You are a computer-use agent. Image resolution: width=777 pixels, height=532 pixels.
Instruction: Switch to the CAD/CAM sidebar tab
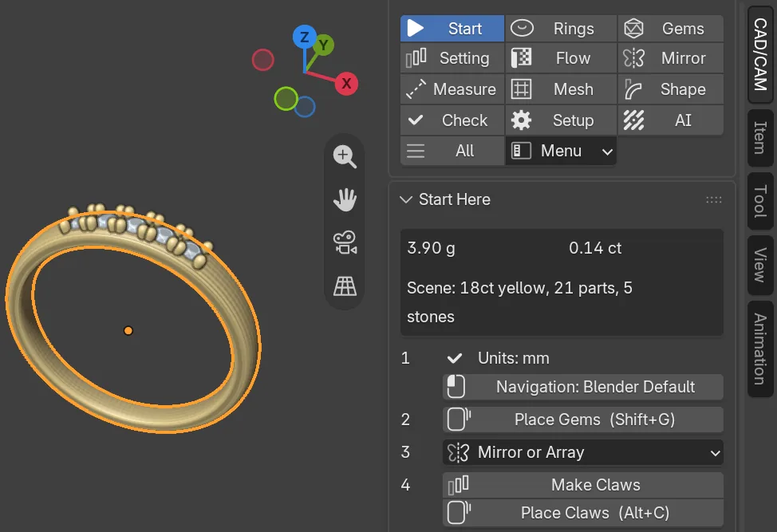click(760, 54)
